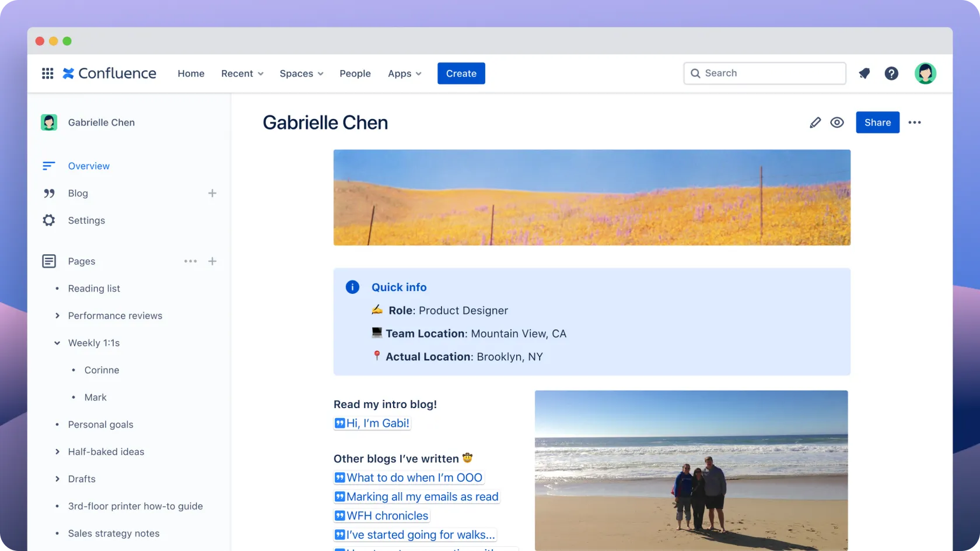
Task: Expand the Performance reviews page tree
Action: (57, 315)
